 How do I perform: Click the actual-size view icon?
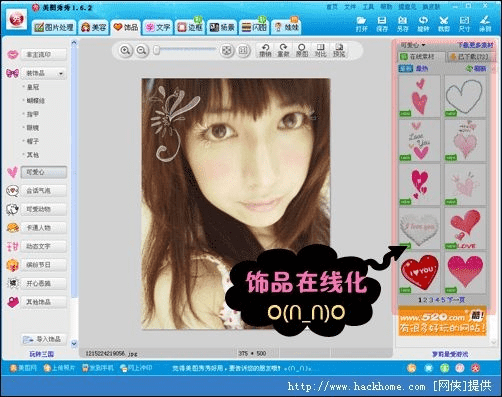coord(243,51)
